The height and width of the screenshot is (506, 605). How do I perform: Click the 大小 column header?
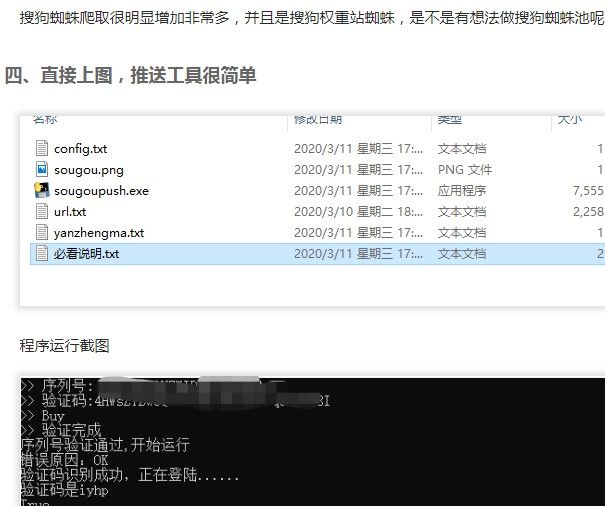570,119
